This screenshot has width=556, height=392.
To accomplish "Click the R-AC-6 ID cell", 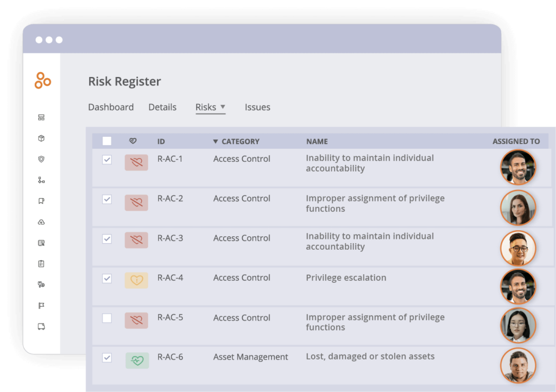I will coord(170,357).
